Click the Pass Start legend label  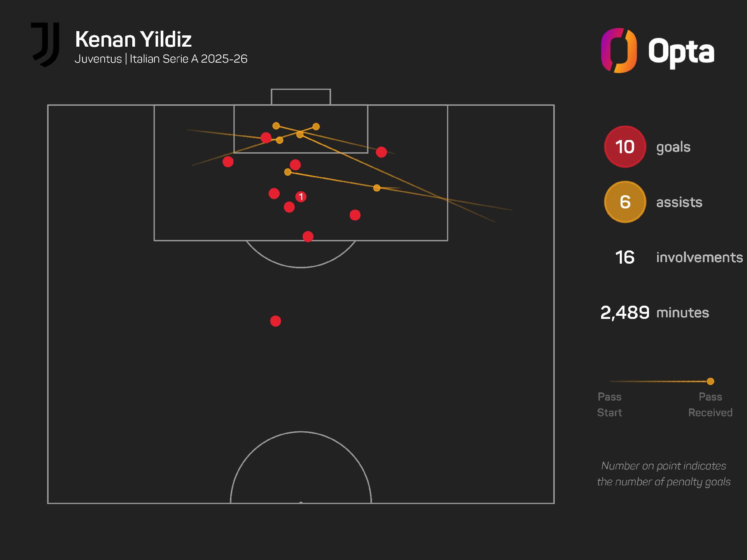(x=610, y=404)
